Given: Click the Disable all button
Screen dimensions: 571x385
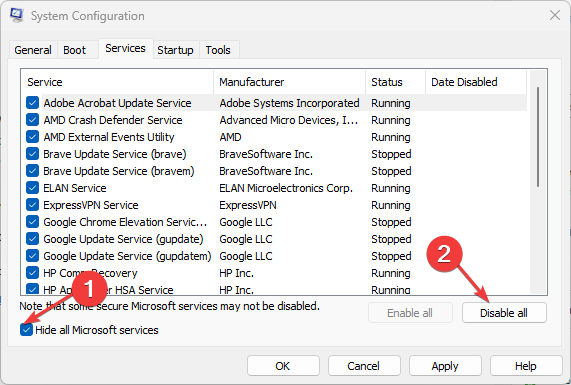Looking at the screenshot, I should 504,313.
